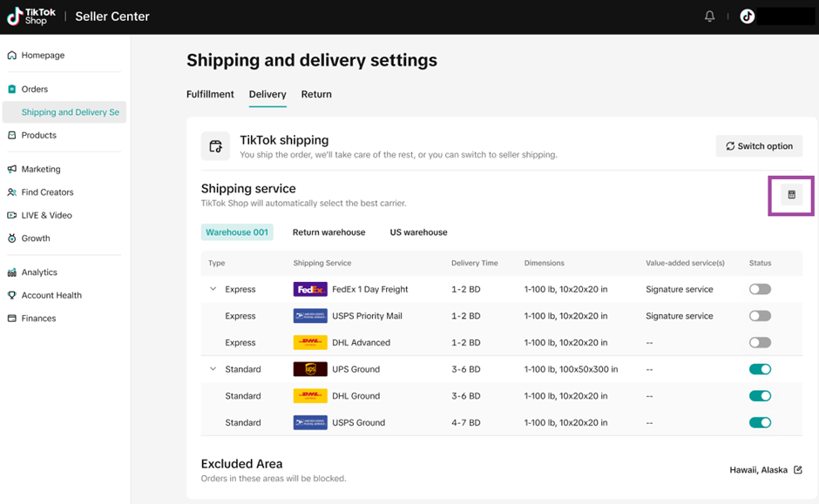Click the Orders clipboard icon
Image resolution: width=819 pixels, height=504 pixels.
(12, 89)
